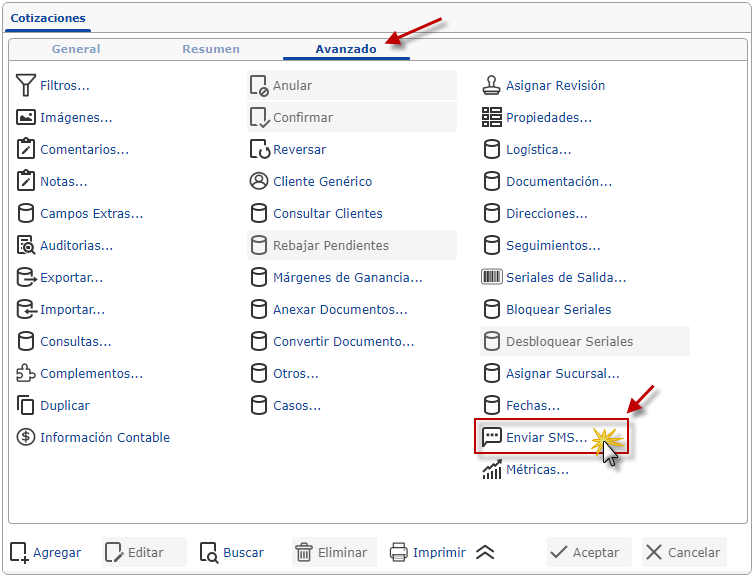Click Rebajar Pendientes

[351, 245]
